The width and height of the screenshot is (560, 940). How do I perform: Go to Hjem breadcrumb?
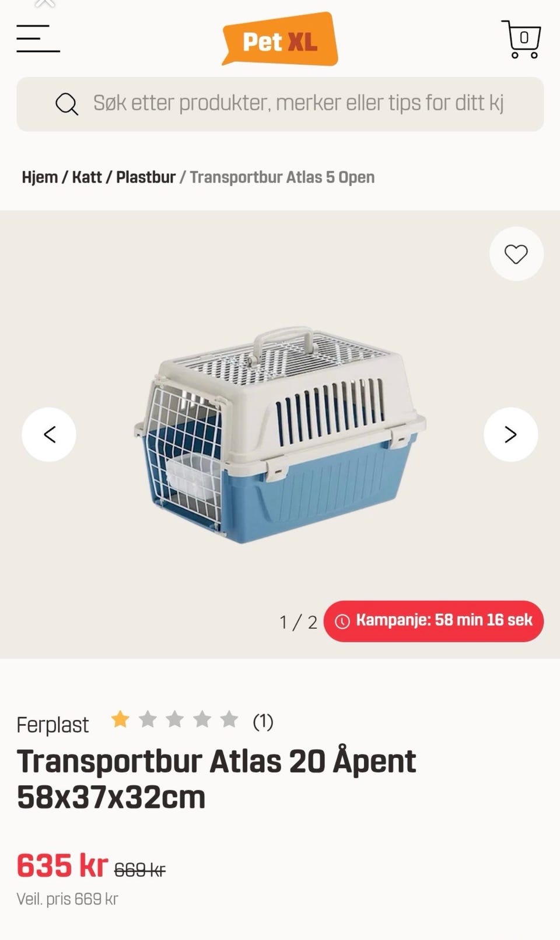click(x=40, y=177)
